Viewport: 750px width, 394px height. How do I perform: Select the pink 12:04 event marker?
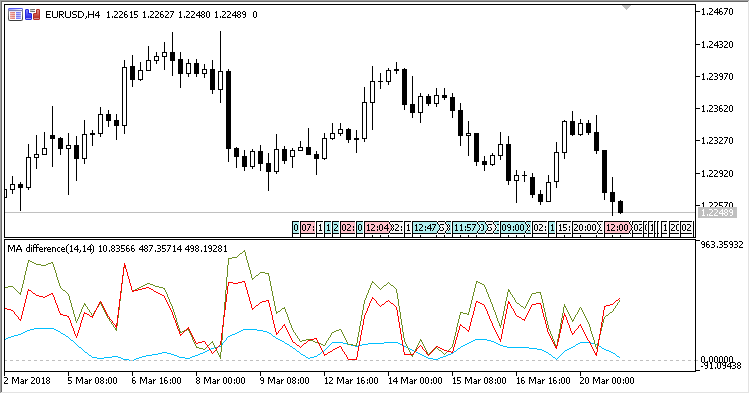pos(378,228)
